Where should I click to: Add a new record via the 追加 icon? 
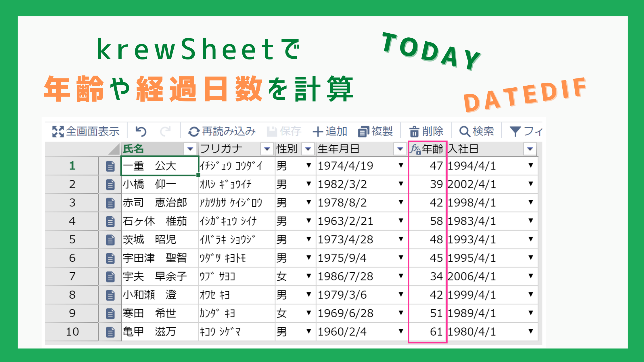coord(318,131)
